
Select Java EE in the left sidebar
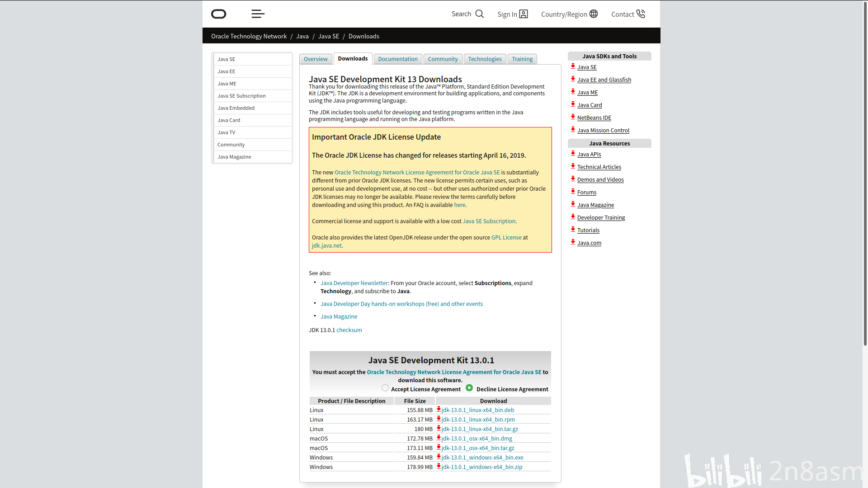pos(226,71)
